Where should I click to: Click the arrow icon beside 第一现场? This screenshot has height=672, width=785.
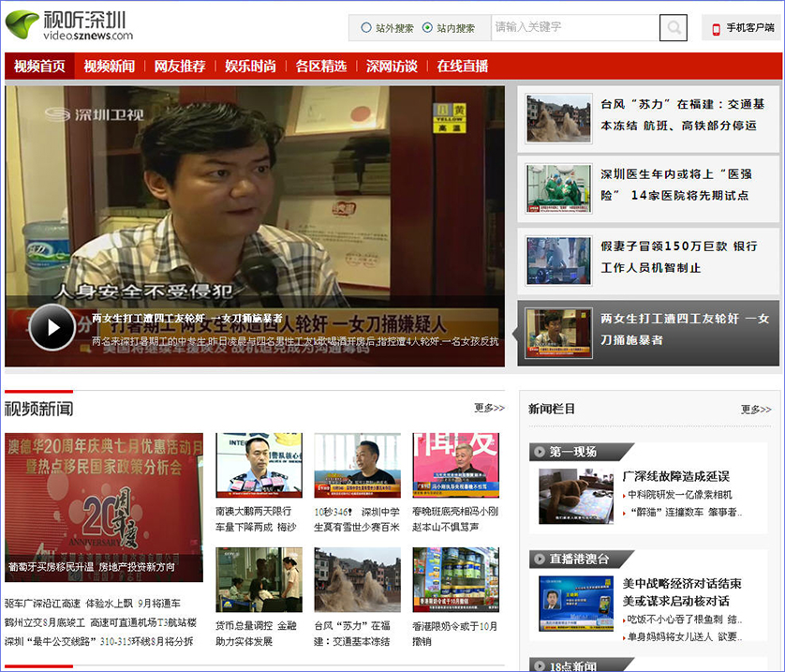(540, 452)
